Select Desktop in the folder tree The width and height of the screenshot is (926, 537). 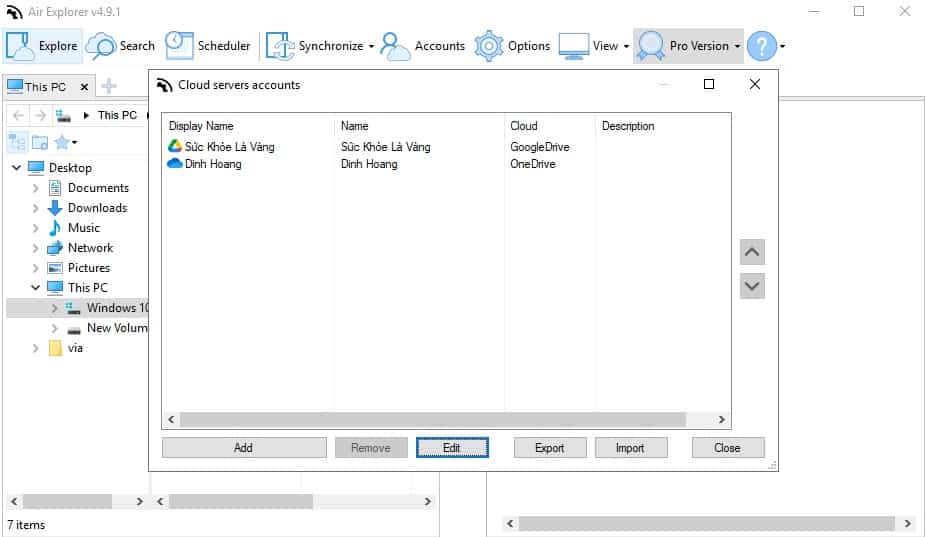pos(70,168)
